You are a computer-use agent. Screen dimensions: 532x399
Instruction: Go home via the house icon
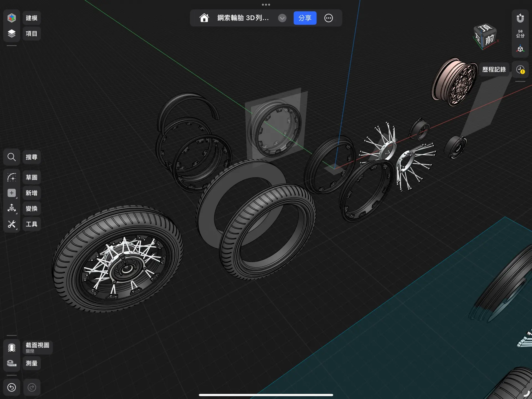204,18
